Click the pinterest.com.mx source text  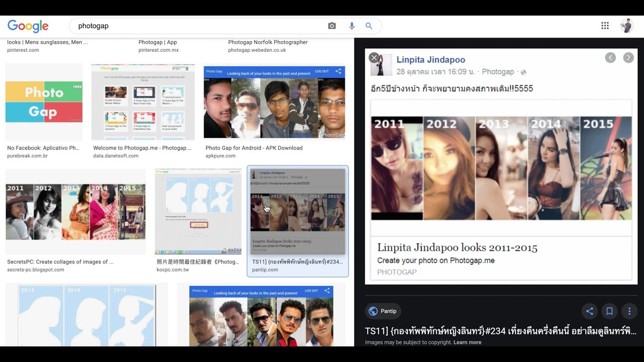158,50
